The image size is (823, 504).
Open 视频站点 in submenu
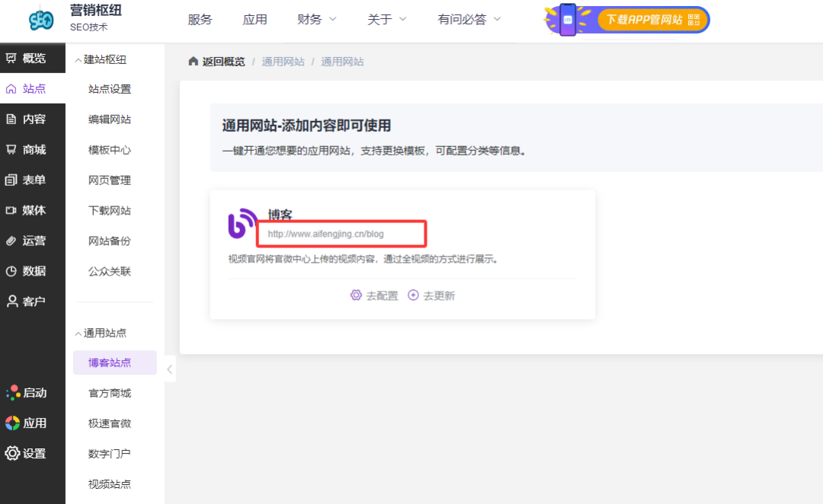click(110, 484)
